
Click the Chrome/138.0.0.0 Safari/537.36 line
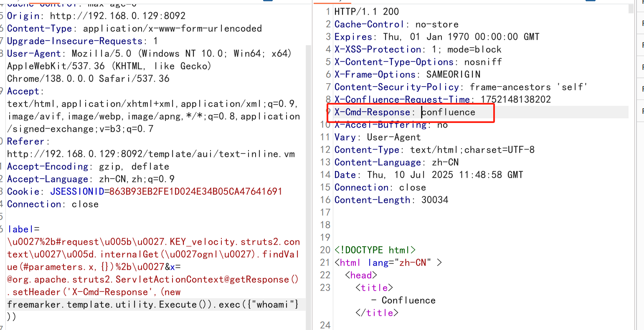tap(88, 79)
